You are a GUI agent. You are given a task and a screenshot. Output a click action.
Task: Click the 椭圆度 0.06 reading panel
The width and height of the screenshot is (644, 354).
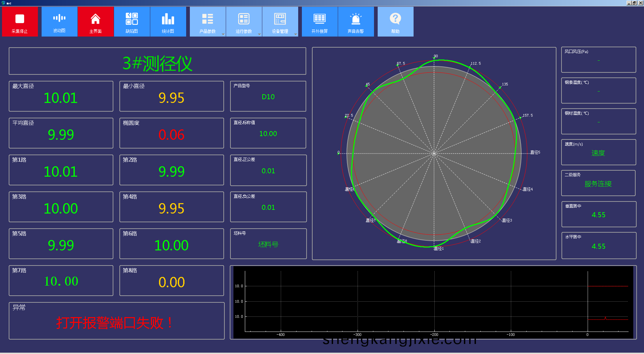pos(171,134)
